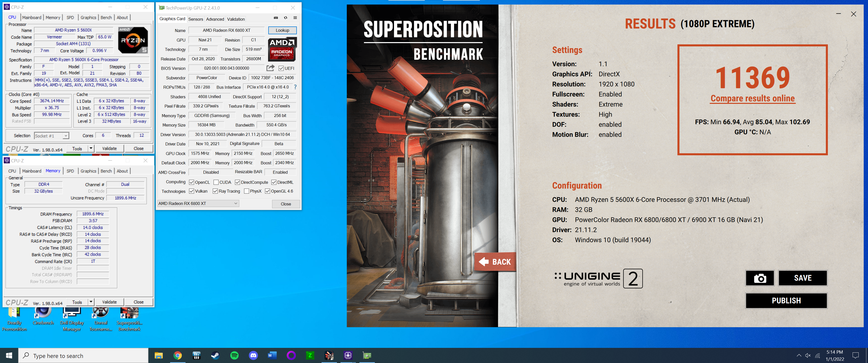
Task: Click the score 11369 in Superposition results
Action: pyautogui.click(x=752, y=77)
